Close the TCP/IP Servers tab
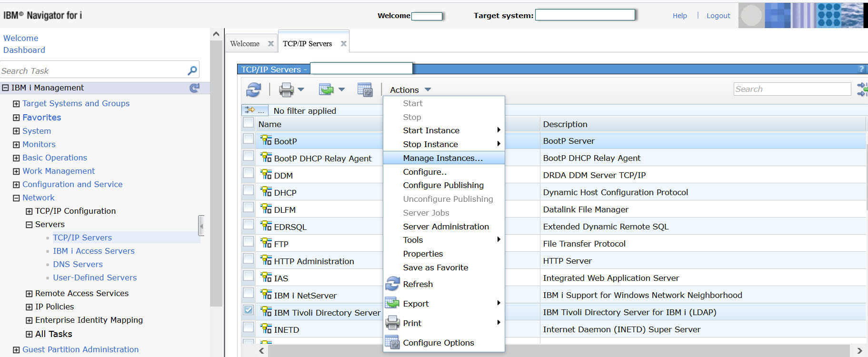 tap(343, 44)
